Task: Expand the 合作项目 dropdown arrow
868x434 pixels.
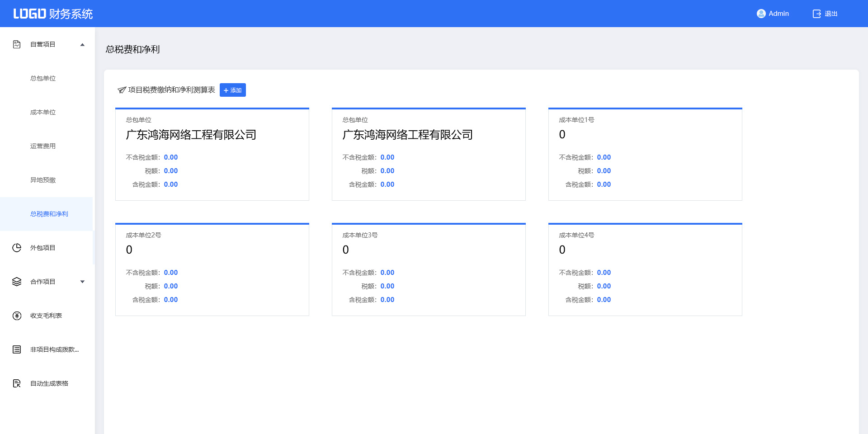Action: coord(82,282)
